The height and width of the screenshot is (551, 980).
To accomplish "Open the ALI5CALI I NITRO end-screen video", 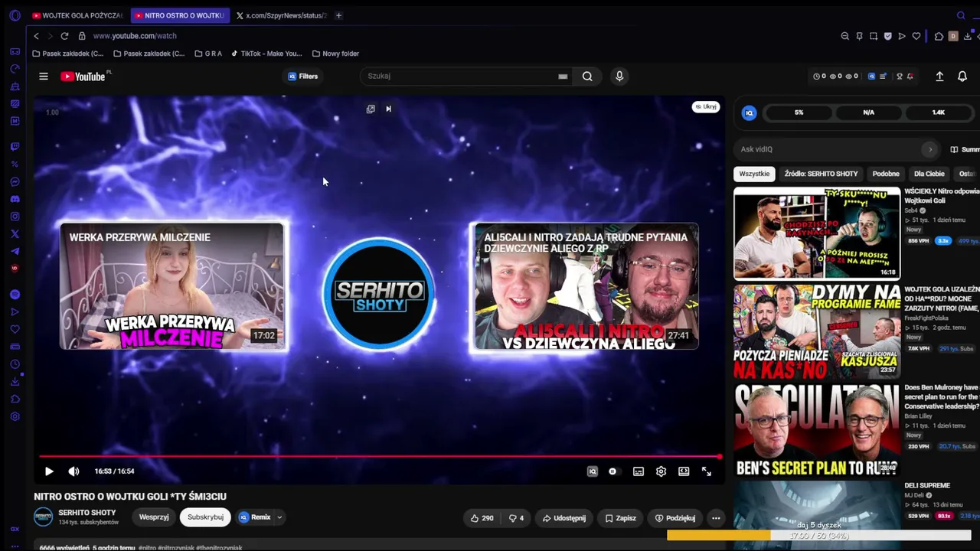I will [x=586, y=286].
